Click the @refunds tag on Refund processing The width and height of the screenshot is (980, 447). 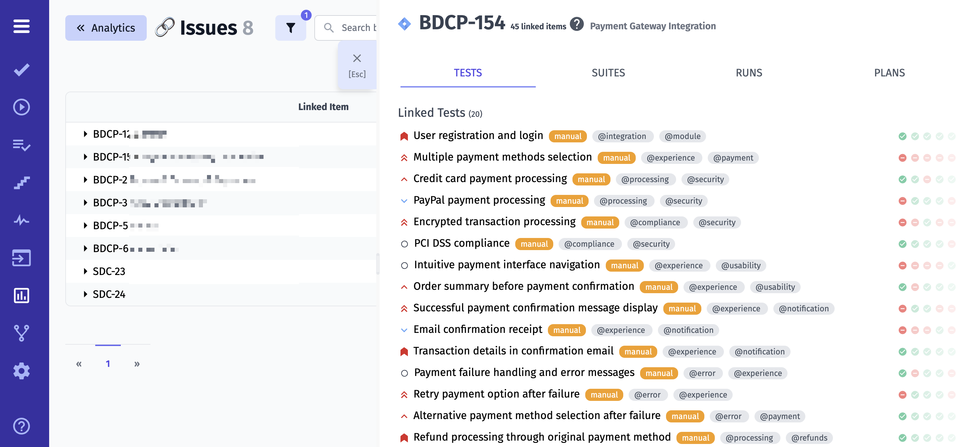point(809,438)
